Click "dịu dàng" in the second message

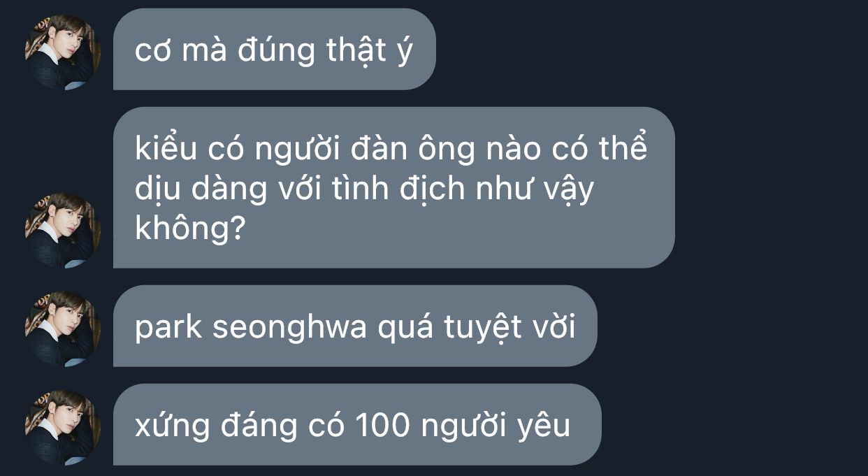pyautogui.click(x=201, y=189)
